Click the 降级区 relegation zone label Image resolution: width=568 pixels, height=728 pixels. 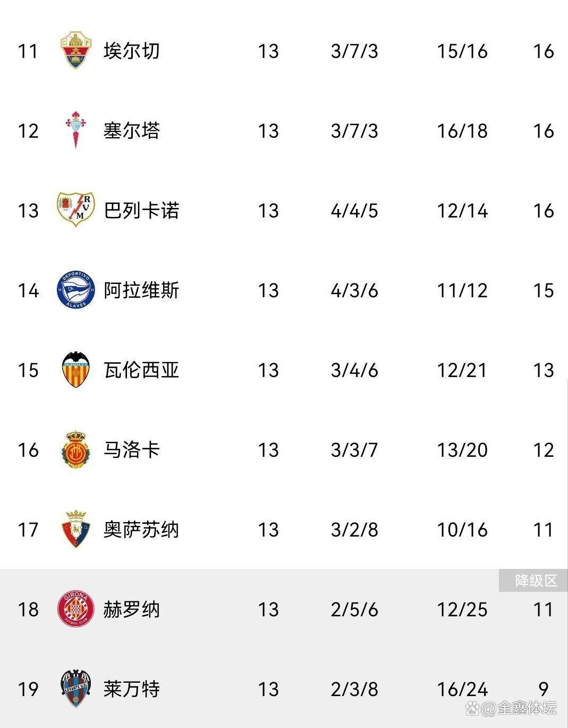click(x=536, y=581)
